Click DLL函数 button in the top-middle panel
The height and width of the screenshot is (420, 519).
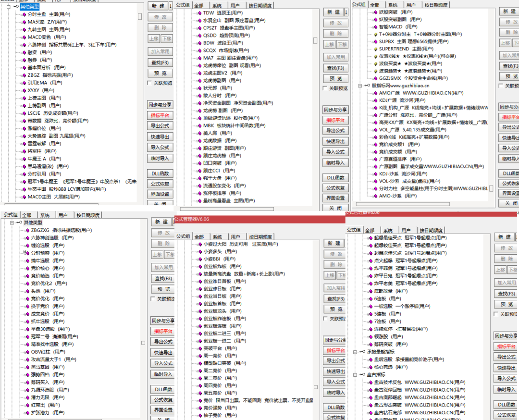(335, 178)
